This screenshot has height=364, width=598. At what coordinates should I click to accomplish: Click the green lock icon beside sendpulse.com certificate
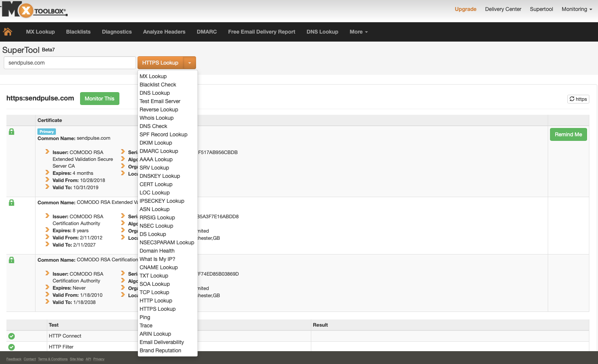pos(12,131)
